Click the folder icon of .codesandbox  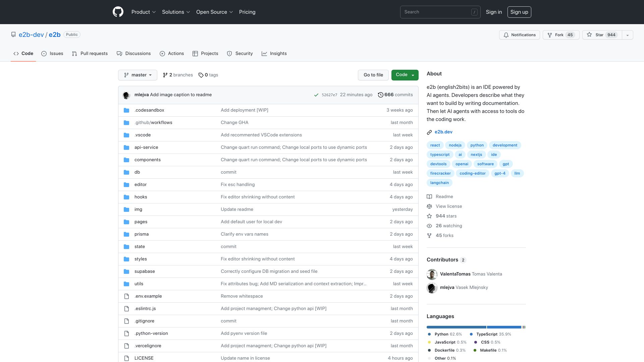click(x=126, y=110)
